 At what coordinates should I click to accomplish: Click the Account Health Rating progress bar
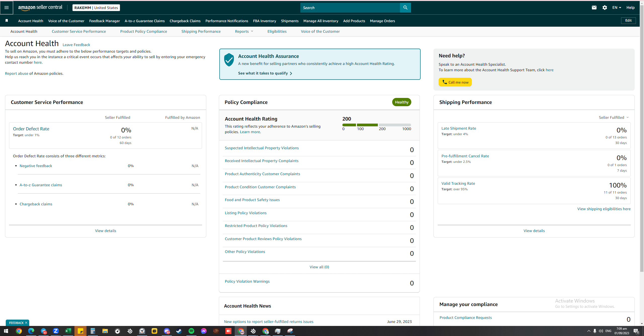tap(377, 125)
